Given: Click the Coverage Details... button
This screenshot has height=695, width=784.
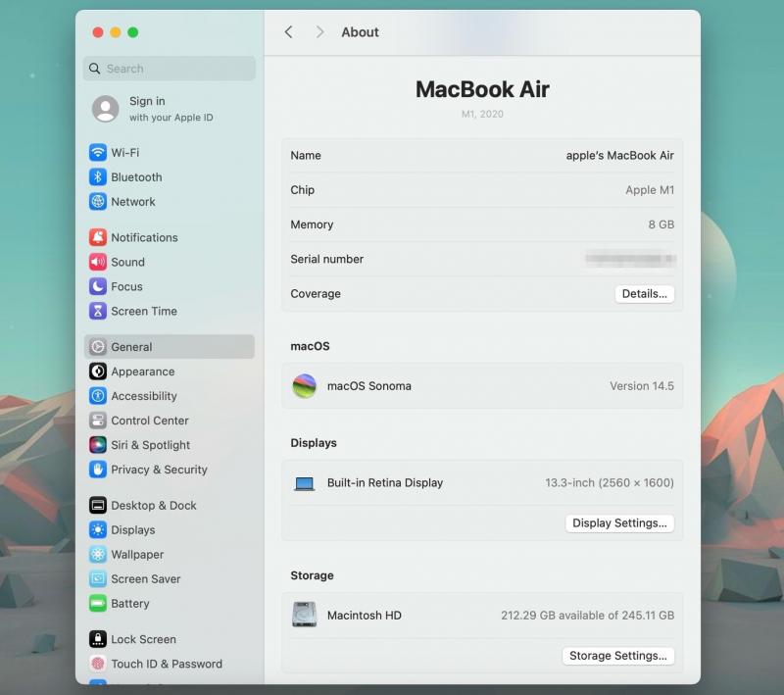Looking at the screenshot, I should tap(645, 294).
